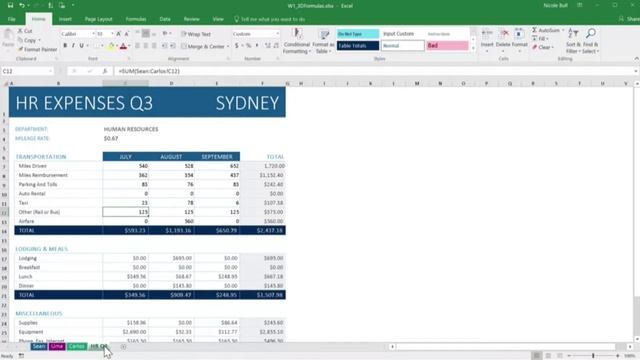Open the Clear dropdown
The image size is (640, 360).
point(553,47)
